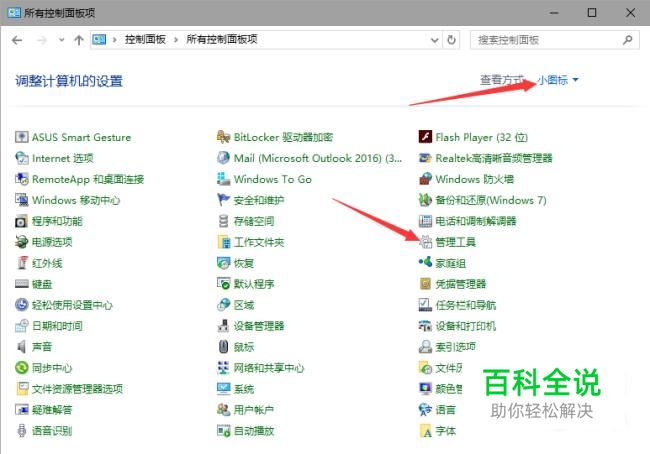The image size is (650, 454).
Task: Click the Mail (Microsoft Outlook 2016) icon
Action: (223, 158)
